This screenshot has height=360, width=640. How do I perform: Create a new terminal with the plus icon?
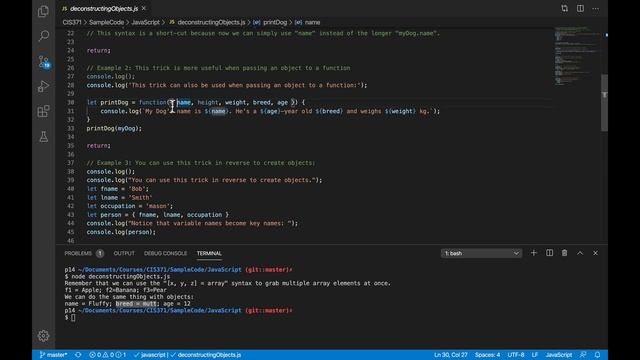click(x=533, y=253)
